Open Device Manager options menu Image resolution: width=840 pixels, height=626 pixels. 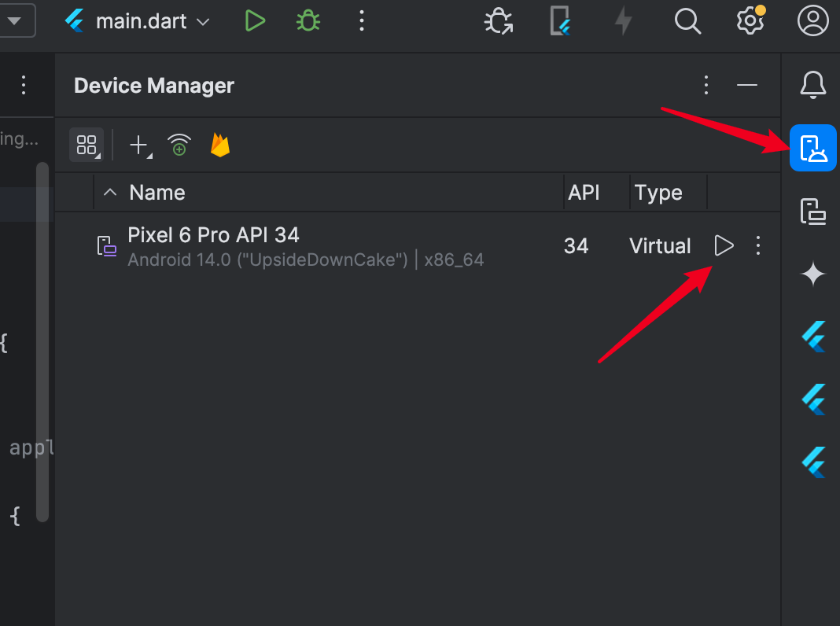(706, 85)
